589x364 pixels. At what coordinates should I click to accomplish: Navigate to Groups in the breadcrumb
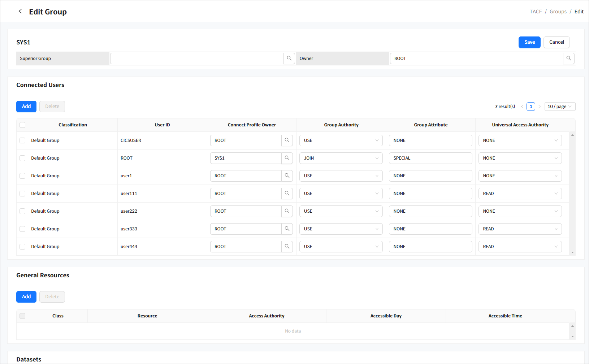pyautogui.click(x=558, y=12)
